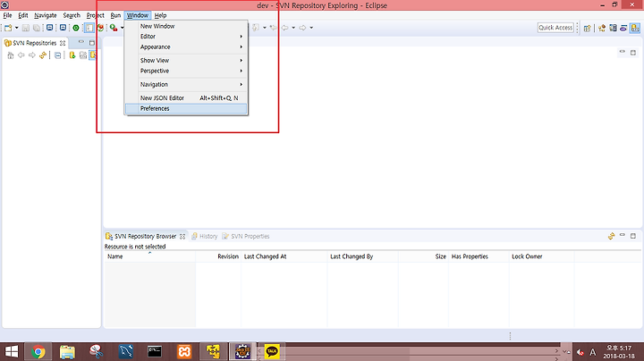Click Home icon in SVN Repositories toolbar
644x361 pixels.
coord(10,55)
